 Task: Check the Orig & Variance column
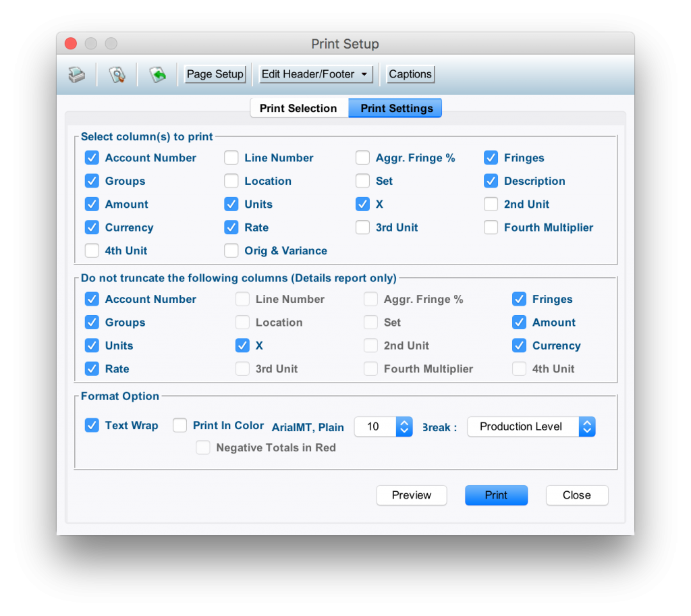pos(231,251)
